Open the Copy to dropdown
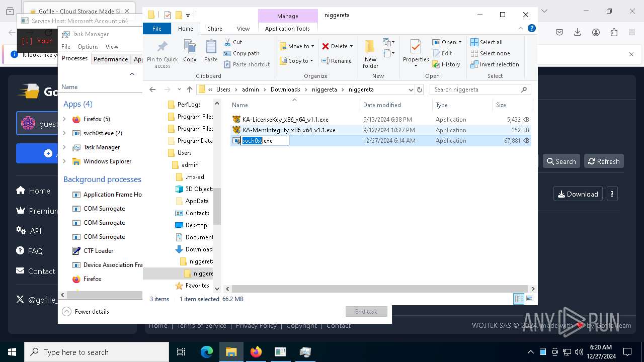Screen dimensions: 644x362 pos(297,61)
